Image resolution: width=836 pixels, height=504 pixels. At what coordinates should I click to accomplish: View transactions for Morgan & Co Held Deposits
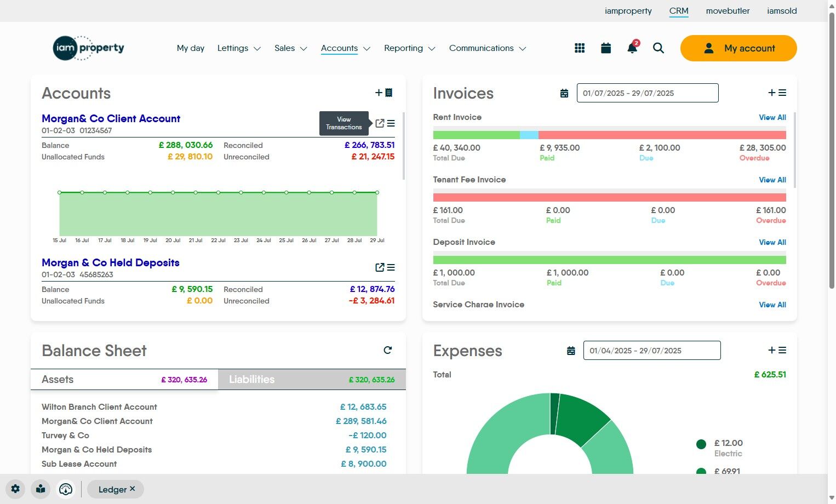click(x=380, y=267)
